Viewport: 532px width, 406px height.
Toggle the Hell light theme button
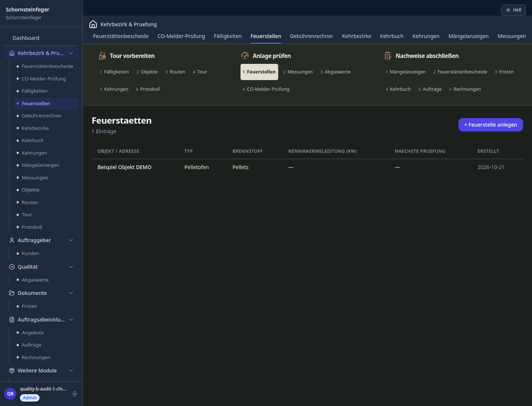coord(514,10)
